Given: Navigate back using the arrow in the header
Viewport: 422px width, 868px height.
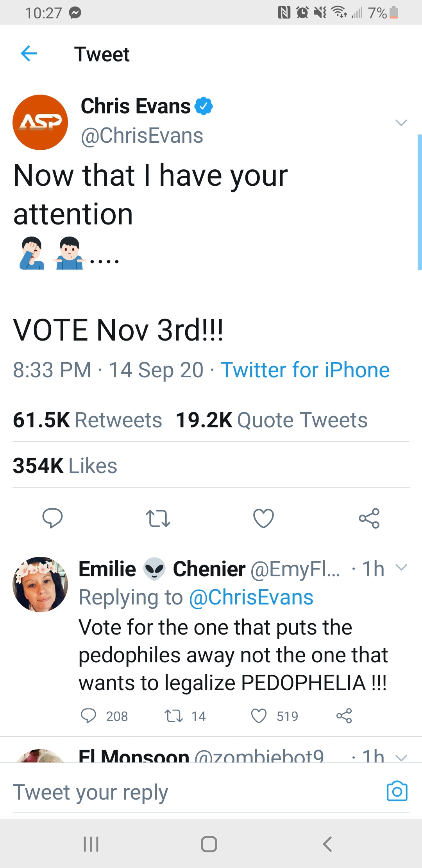Looking at the screenshot, I should click(x=29, y=54).
